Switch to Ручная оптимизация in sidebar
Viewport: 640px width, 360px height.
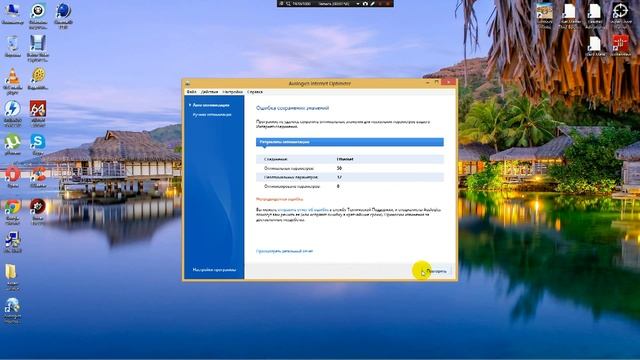(212, 115)
